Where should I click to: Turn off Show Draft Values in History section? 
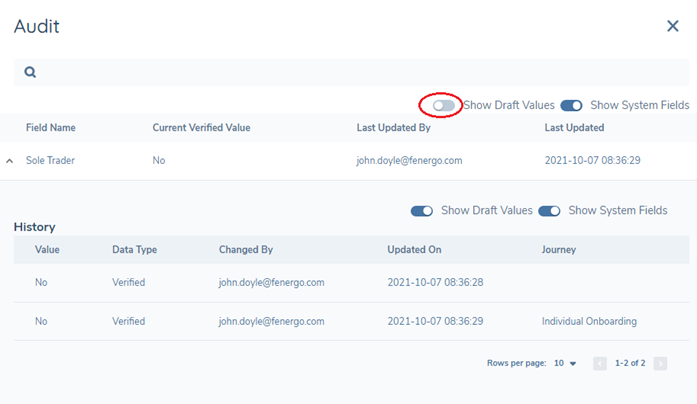click(422, 211)
